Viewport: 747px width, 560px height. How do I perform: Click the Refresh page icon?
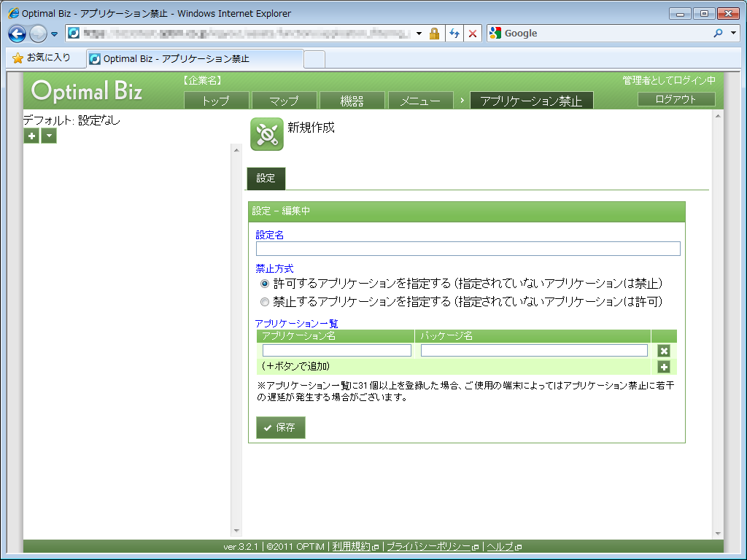[x=454, y=34]
